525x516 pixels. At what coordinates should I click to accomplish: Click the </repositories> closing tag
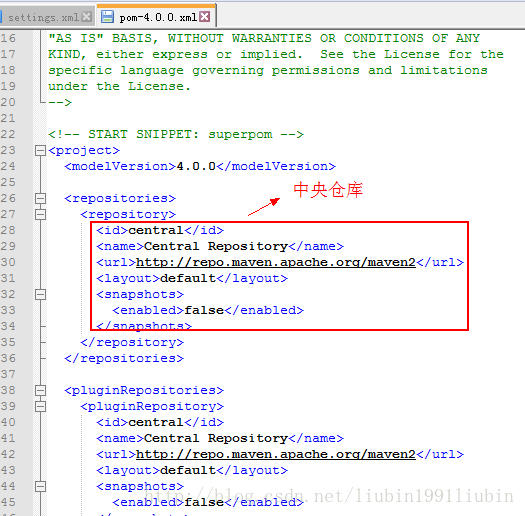124,359
